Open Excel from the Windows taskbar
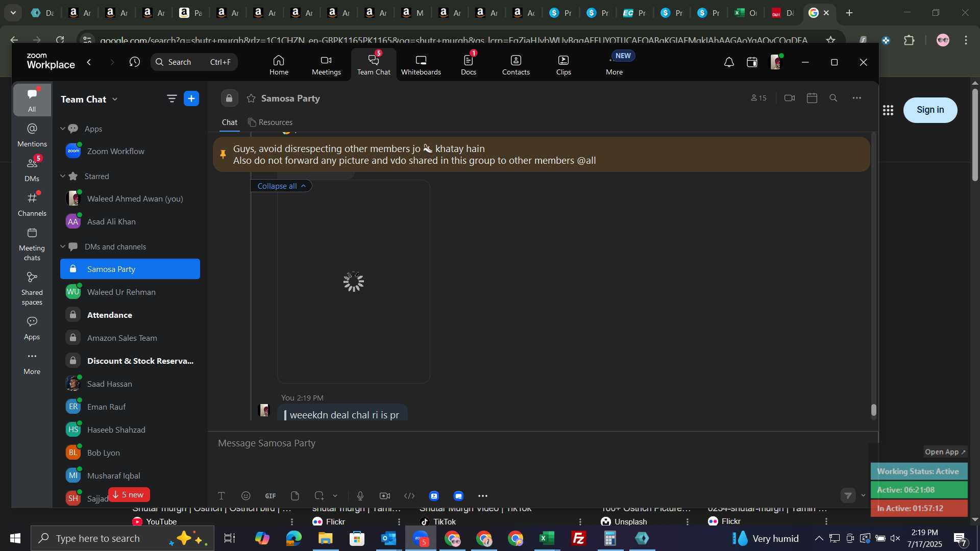The height and width of the screenshot is (551, 980). coord(547,538)
